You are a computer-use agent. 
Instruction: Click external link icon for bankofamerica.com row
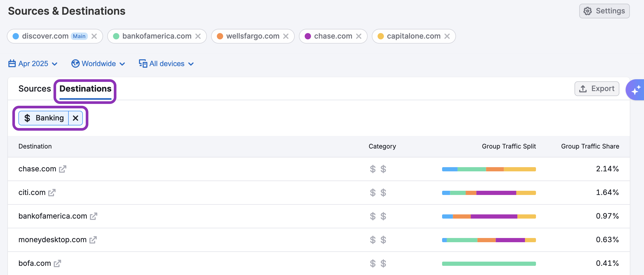click(93, 216)
